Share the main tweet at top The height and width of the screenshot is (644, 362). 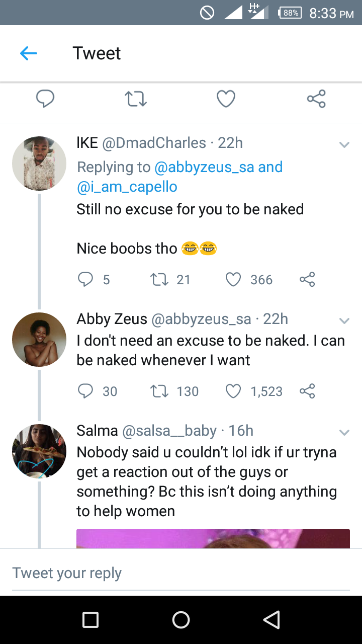[316, 99]
